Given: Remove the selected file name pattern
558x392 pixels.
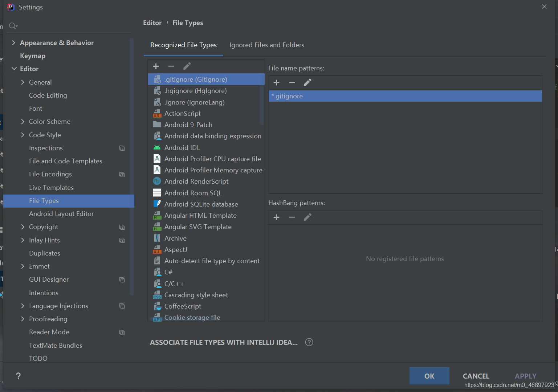Looking at the screenshot, I should coord(292,82).
